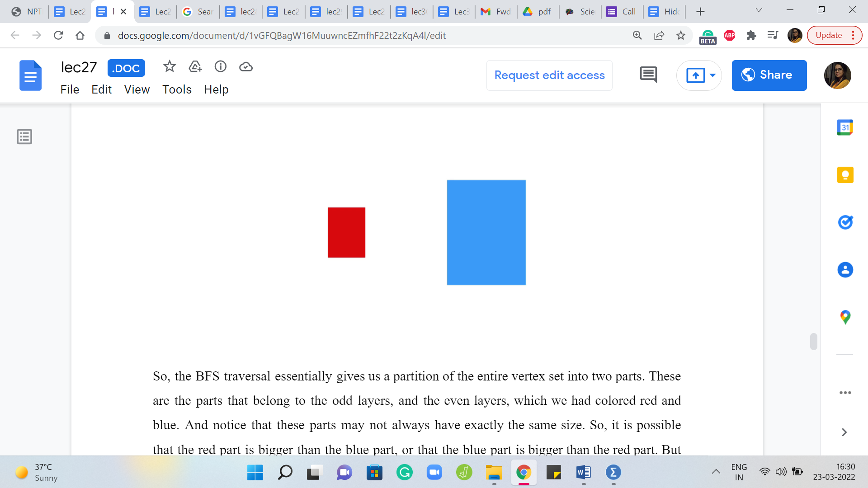Viewport: 868px width, 488px height.
Task: Bookmark this page with the star icon
Action: [680, 35]
